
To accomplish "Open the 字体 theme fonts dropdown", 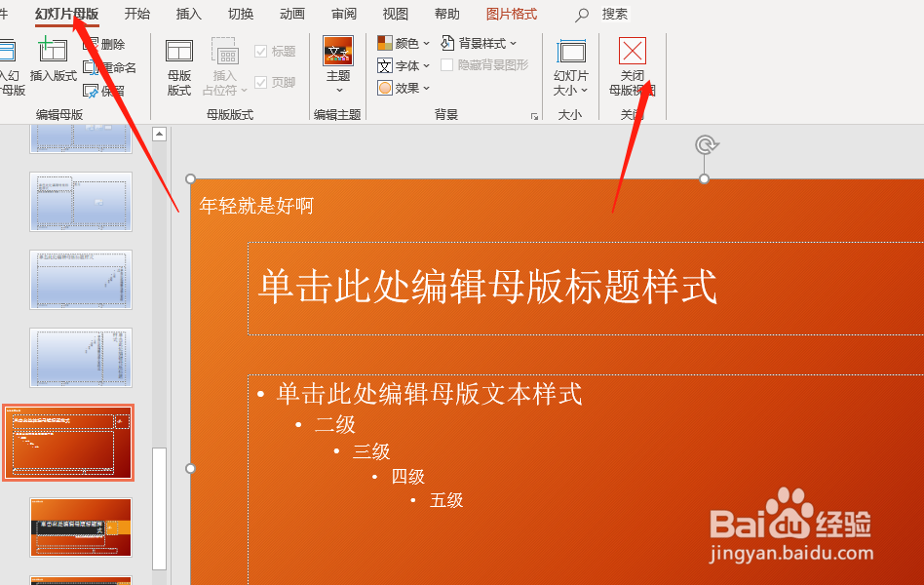I will point(403,65).
